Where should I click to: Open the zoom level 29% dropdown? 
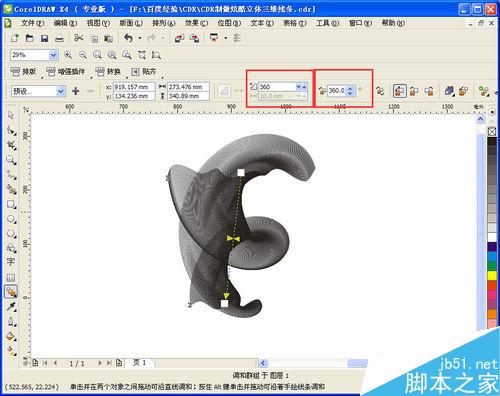53,55
